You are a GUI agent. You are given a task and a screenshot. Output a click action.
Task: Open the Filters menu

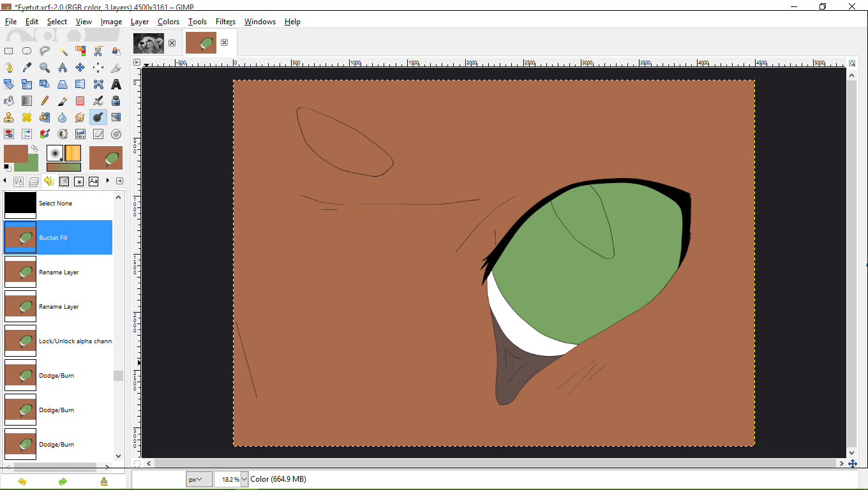[x=225, y=22]
